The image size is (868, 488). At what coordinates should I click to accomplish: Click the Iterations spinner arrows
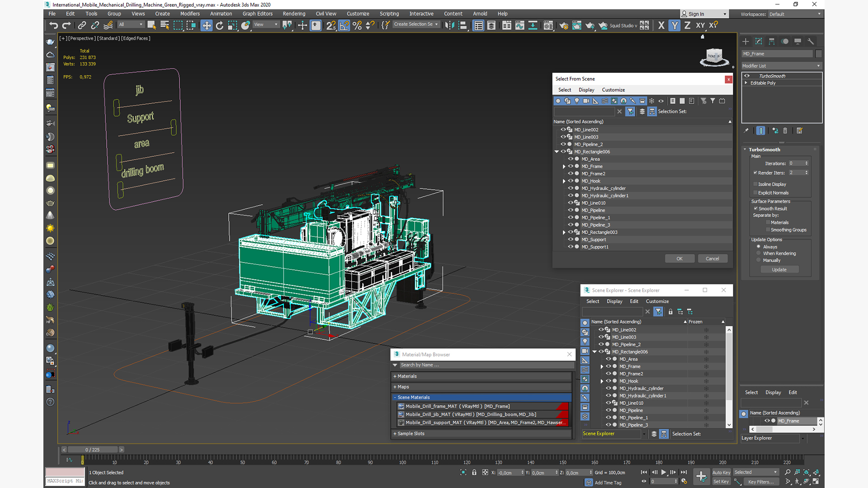coord(807,164)
